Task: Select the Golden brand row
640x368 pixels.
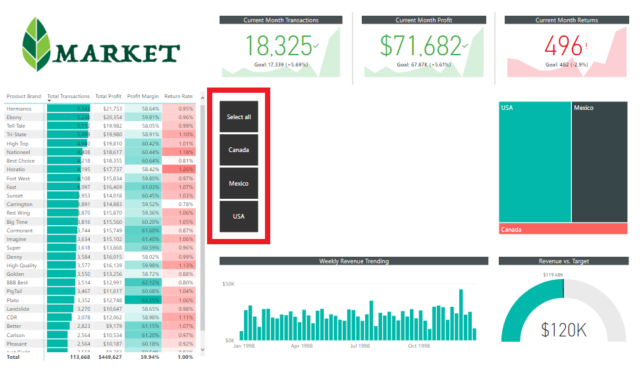Action: [x=100, y=274]
